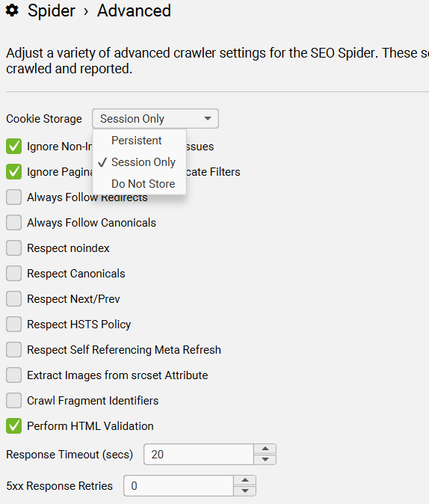Turn on Respect HSTS Policy

pos(13,324)
